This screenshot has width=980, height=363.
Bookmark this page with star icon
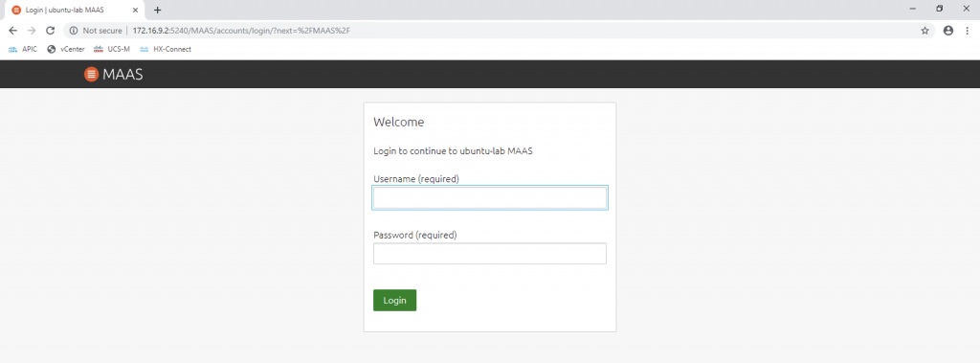pos(925,30)
